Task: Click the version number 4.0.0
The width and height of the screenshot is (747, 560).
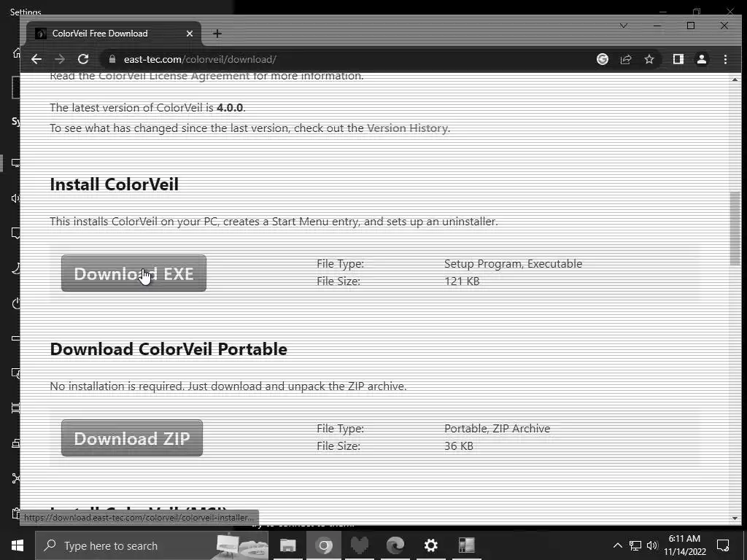Action: (x=230, y=108)
